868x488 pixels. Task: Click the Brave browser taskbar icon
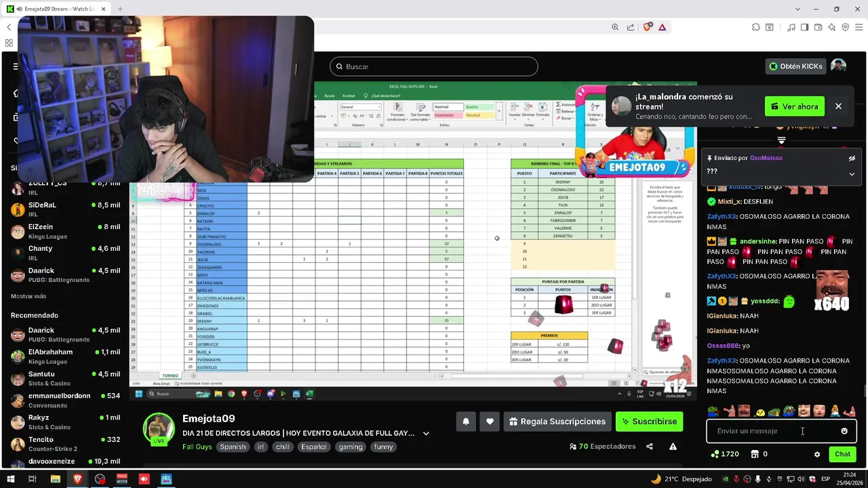(77, 479)
